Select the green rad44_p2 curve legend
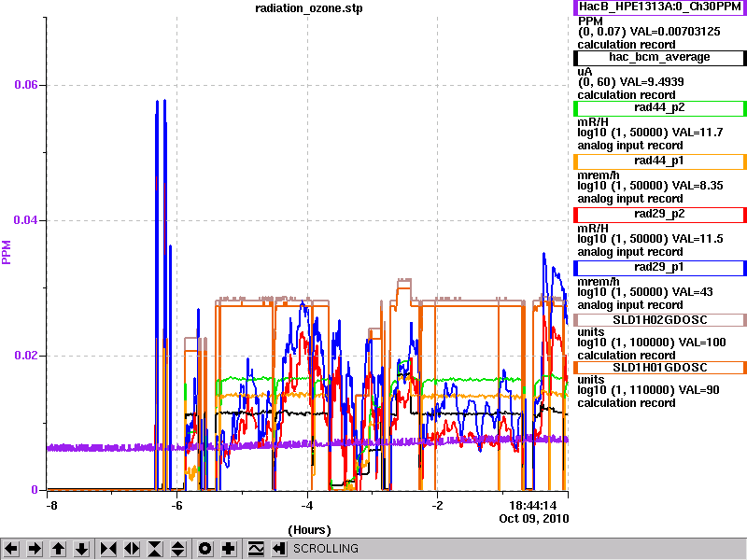The image size is (747, 560). tap(660, 108)
